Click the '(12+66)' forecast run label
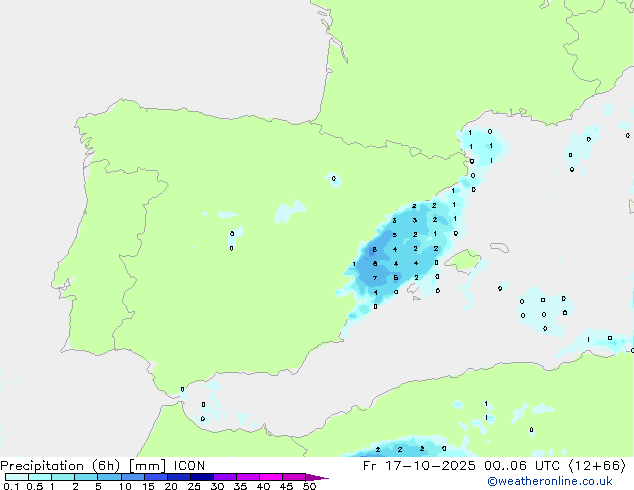The image size is (634, 490). click(x=597, y=466)
